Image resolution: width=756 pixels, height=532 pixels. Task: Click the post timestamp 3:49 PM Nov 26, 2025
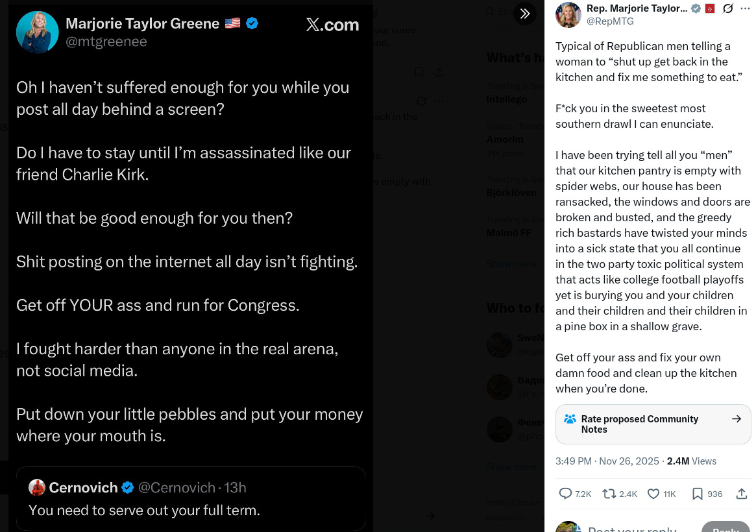pos(605,461)
